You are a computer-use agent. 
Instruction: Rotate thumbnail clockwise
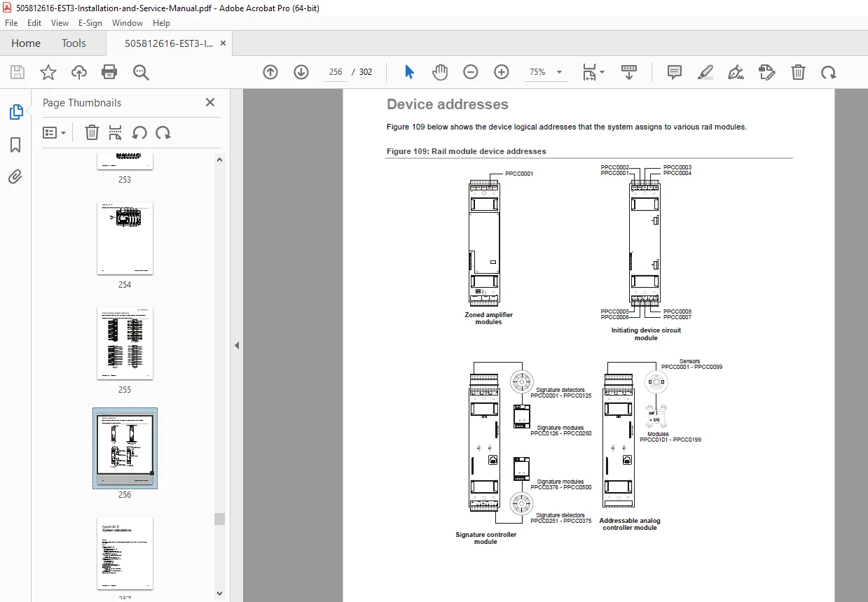point(163,132)
